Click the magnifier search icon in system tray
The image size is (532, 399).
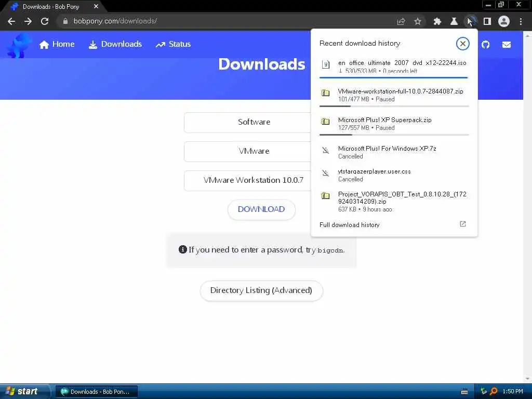[494, 392]
